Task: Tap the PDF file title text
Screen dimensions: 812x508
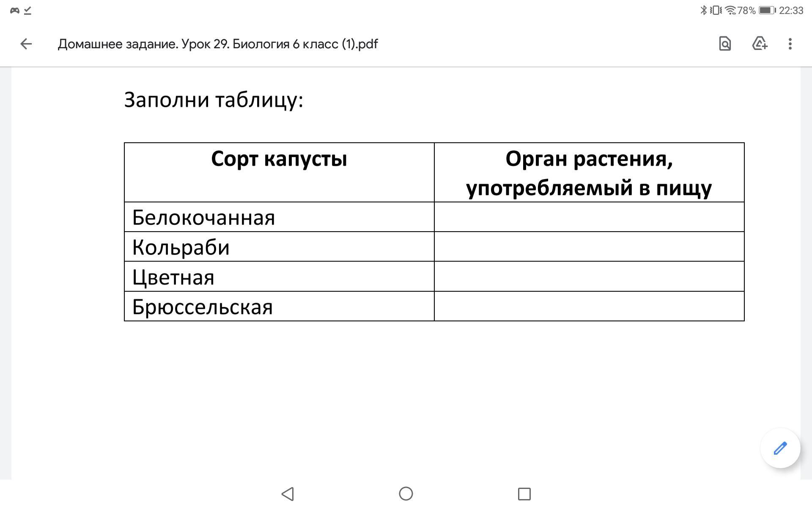Action: (x=218, y=44)
